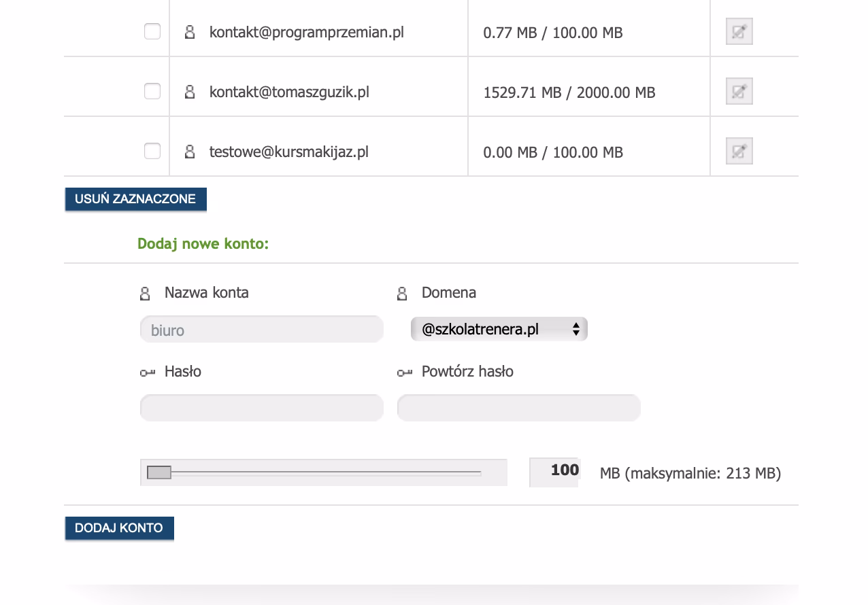Click user icon beside kontakt@programprzemian.pl
The width and height of the screenshot is (868, 605).
pos(188,31)
